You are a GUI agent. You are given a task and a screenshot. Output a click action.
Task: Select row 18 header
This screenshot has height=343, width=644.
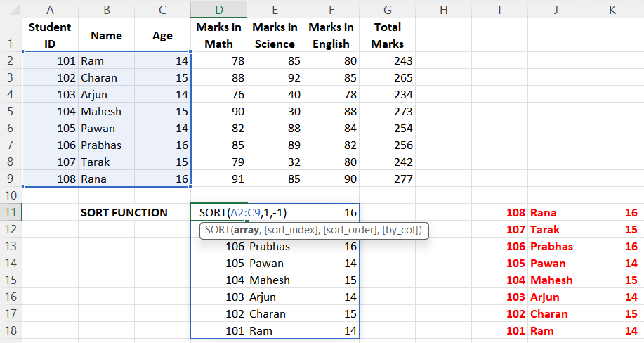pos(11,330)
